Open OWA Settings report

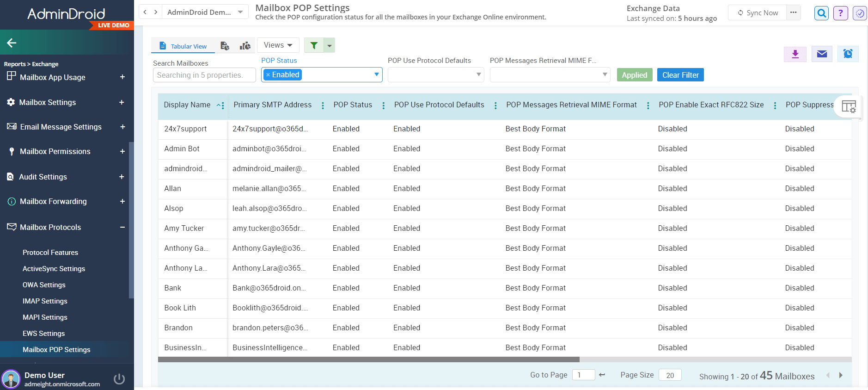(44, 285)
